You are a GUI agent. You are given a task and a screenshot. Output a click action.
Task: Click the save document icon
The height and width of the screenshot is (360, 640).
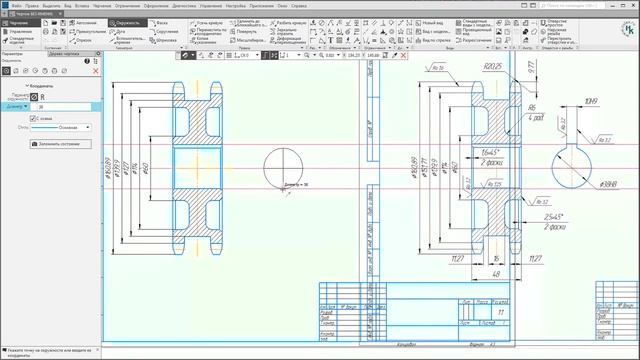click(63, 23)
